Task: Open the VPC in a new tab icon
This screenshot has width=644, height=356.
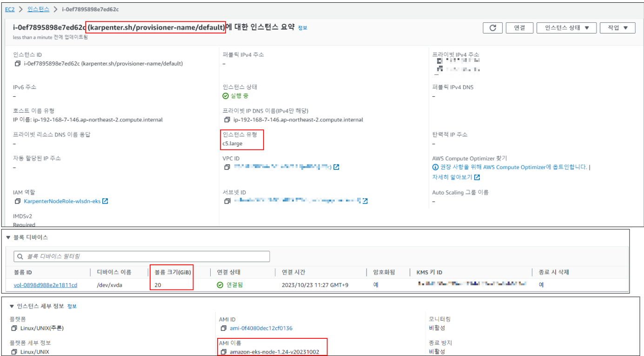Action: coord(336,168)
